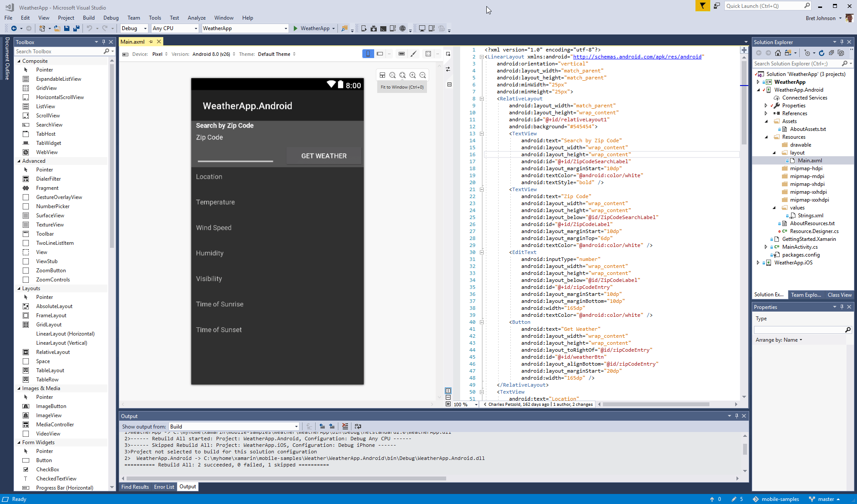The width and height of the screenshot is (857, 504).
Task: Click the GET WEATHER button in preview
Action: (324, 156)
